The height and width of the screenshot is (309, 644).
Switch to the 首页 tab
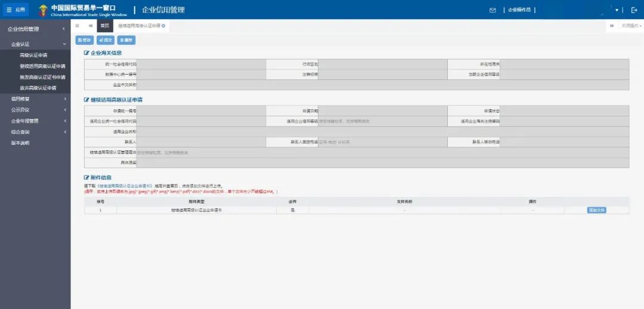click(x=105, y=26)
